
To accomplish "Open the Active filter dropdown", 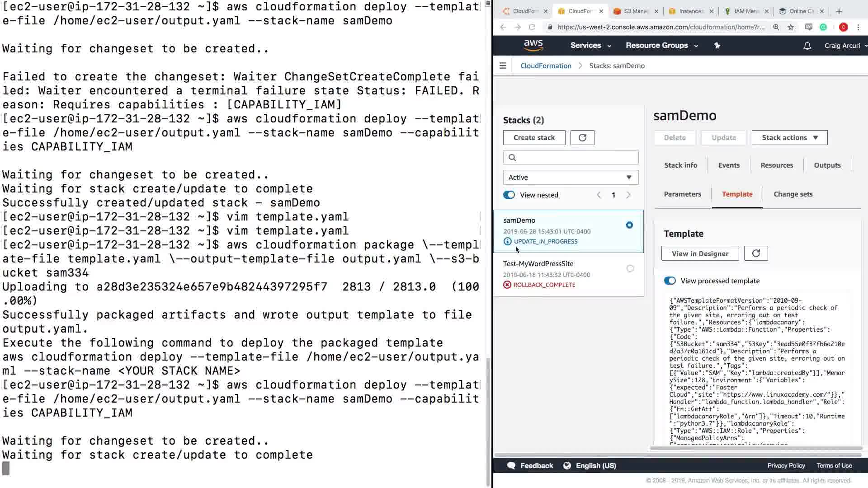I will tap(571, 178).
